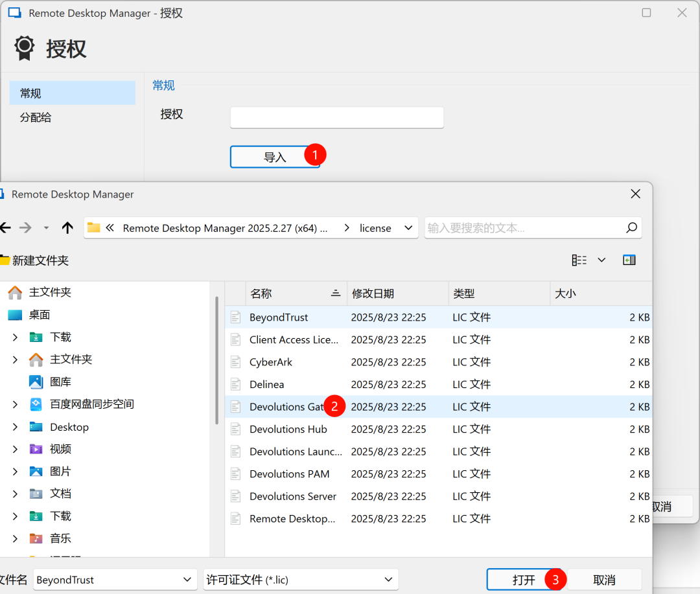The height and width of the screenshot is (594, 700).
Task: Click the Devolutions PAM file icon
Action: (x=235, y=474)
